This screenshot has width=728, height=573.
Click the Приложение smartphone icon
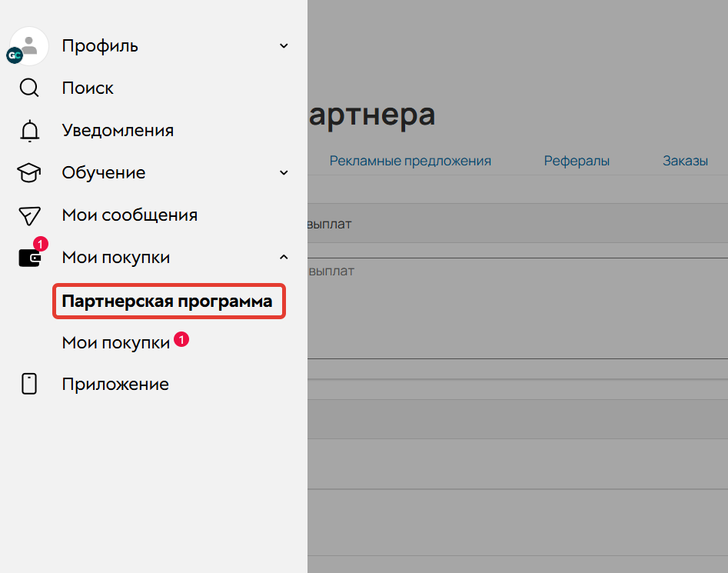(28, 384)
